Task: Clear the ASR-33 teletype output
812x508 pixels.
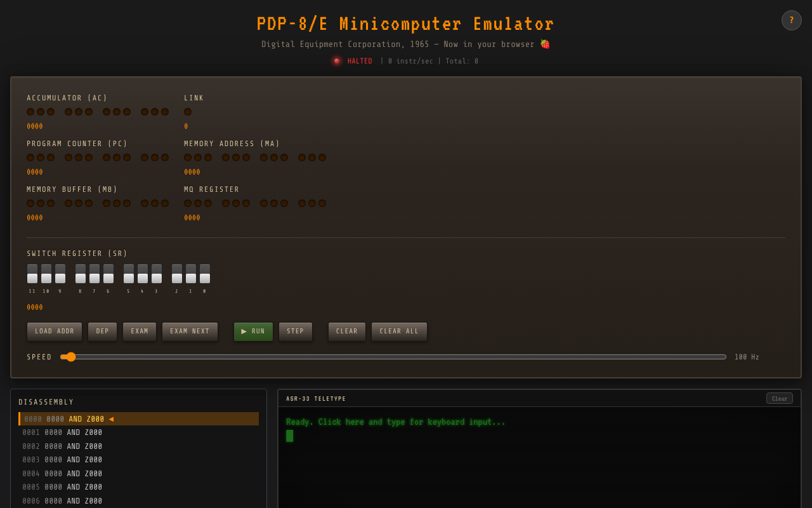Action: pos(780,398)
